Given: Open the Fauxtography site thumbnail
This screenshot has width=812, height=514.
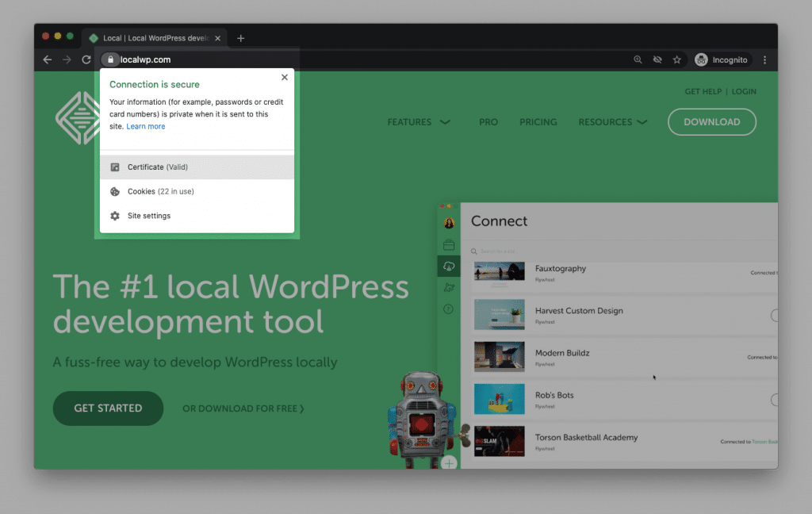Looking at the screenshot, I should point(500,271).
